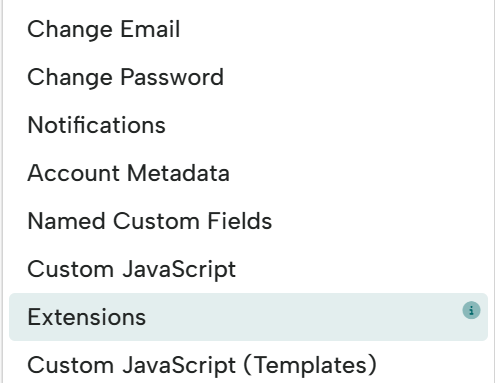
Task: Switch to the Extensions settings section
Action: pyautogui.click(x=248, y=317)
